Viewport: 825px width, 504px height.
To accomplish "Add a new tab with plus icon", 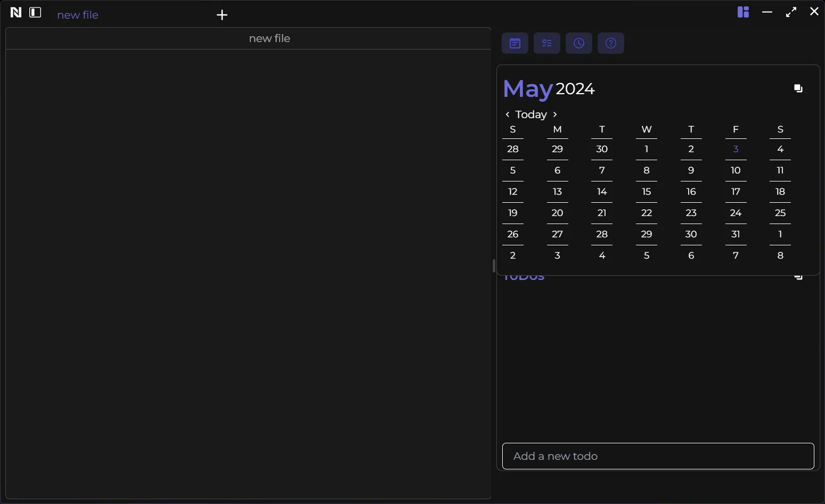I will [x=222, y=15].
